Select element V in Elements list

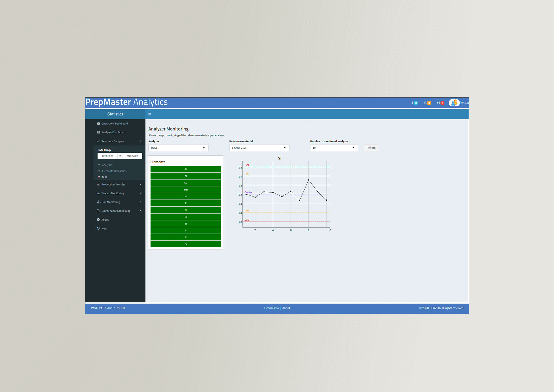186,231
